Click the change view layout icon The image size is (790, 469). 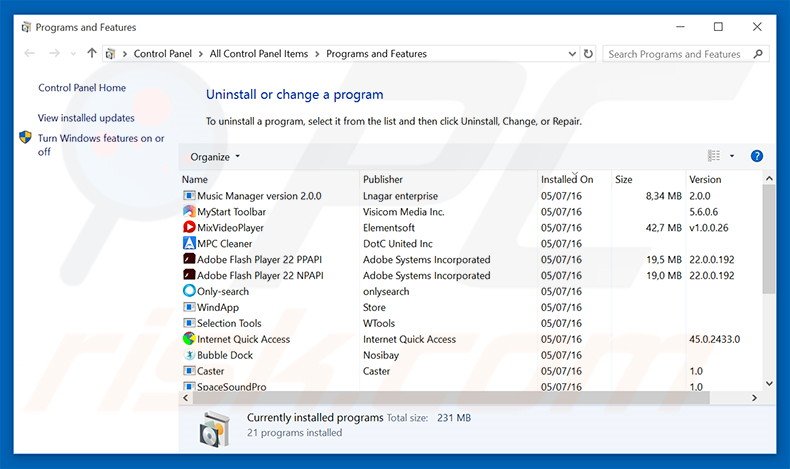pos(713,156)
